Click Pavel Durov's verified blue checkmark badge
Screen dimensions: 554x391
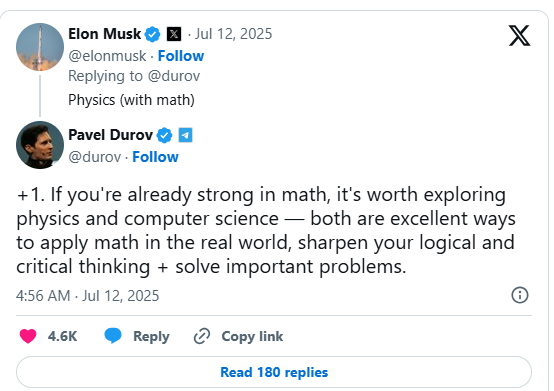tap(164, 135)
